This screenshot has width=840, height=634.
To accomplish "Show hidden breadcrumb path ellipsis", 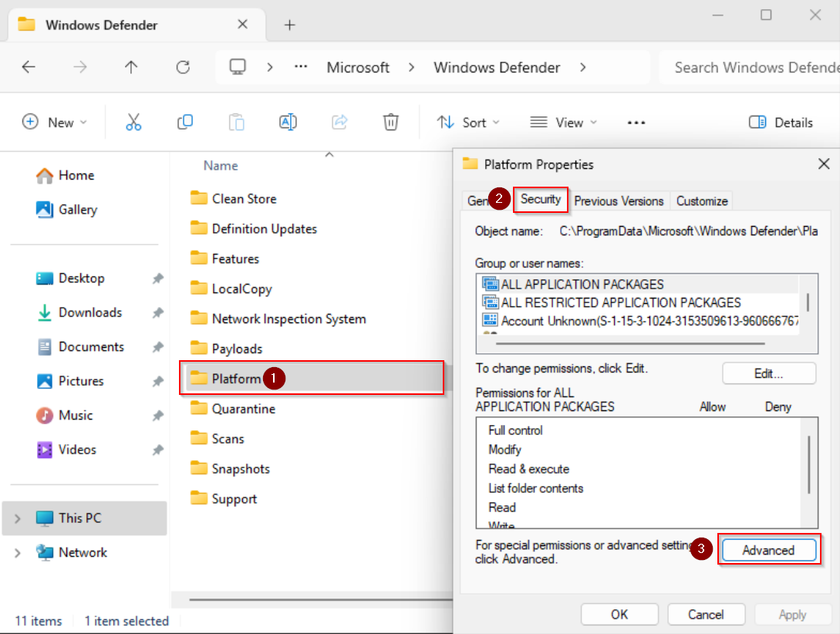I will coord(301,67).
